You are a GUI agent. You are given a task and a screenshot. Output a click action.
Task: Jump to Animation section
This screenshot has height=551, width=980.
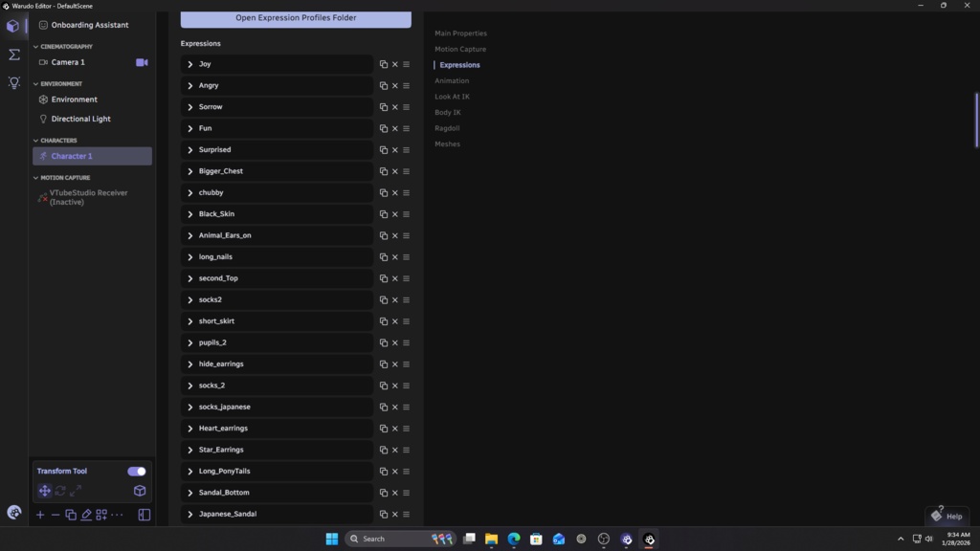coord(452,80)
